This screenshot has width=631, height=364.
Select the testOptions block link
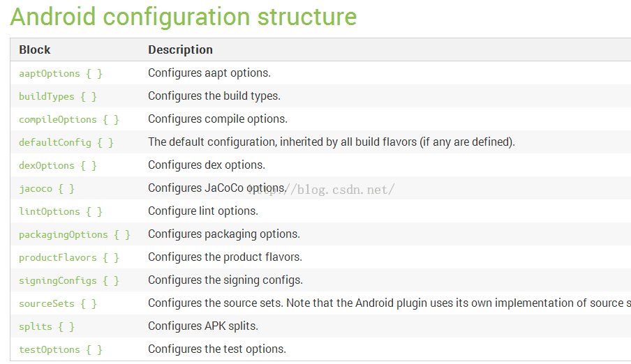(x=60, y=349)
